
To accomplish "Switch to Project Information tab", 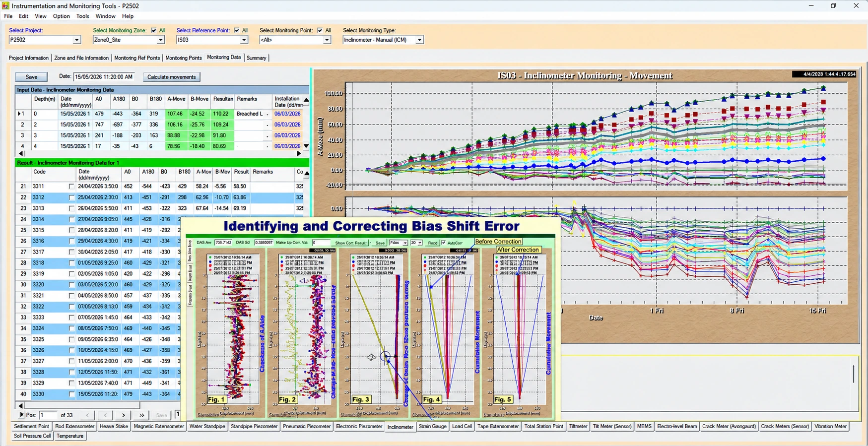I will [x=29, y=58].
